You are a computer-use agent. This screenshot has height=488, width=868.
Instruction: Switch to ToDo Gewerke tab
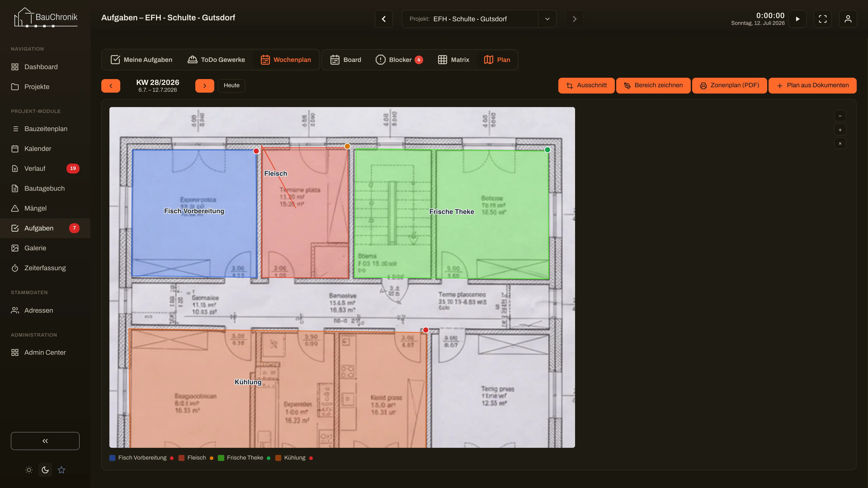[x=216, y=60]
